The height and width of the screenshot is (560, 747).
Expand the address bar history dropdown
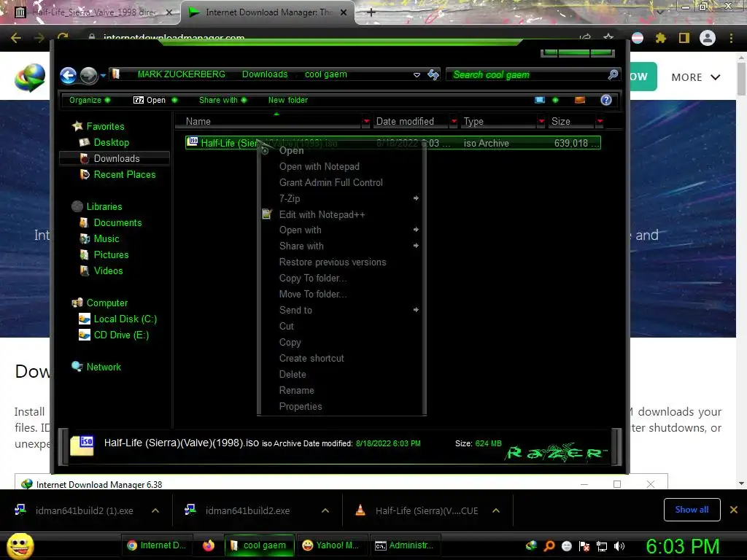(x=417, y=75)
